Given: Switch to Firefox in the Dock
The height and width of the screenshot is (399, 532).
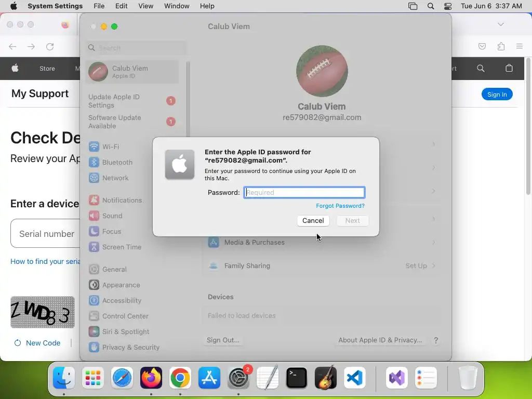Looking at the screenshot, I should pos(151,378).
